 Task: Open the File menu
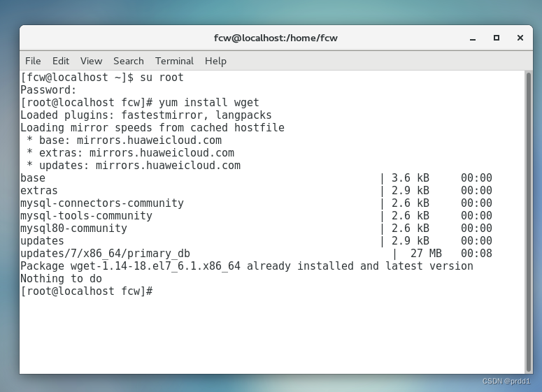[x=33, y=61]
